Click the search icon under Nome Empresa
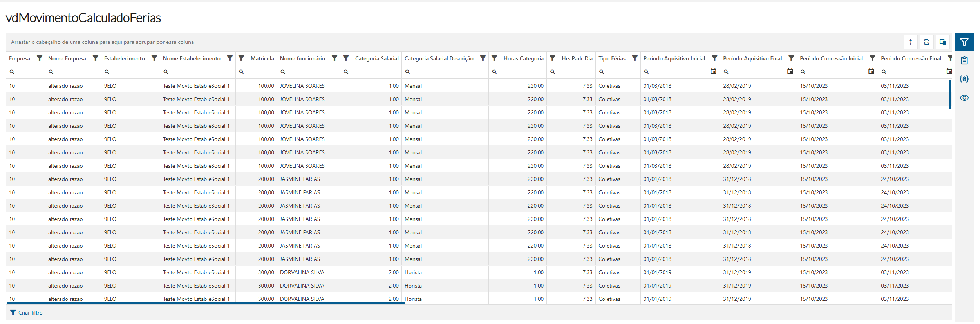This screenshot has height=324, width=980. [51, 72]
